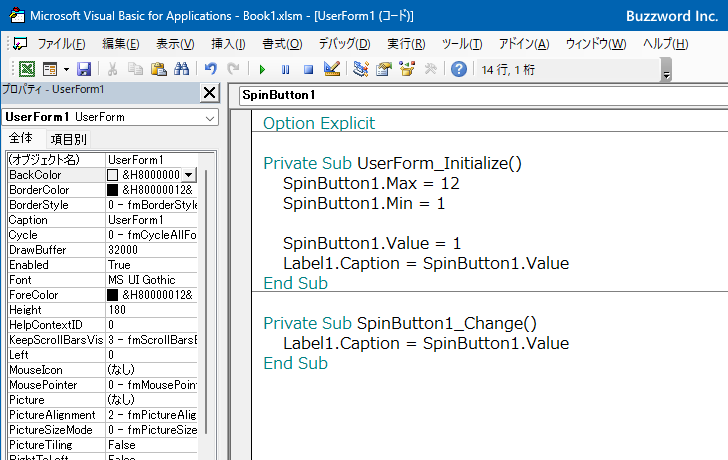728x460 pixels.
Task: Open the ウィンドウ(W) menu
Action: [596, 44]
